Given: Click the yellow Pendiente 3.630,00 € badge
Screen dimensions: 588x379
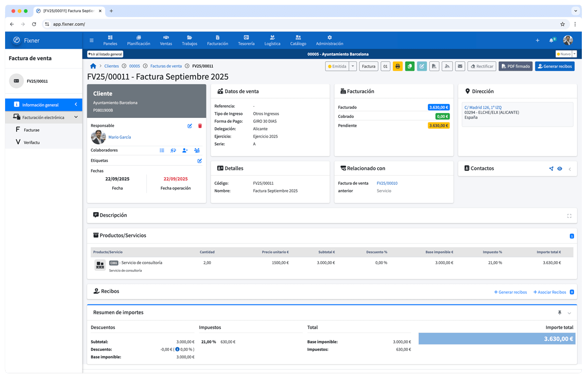Looking at the screenshot, I should 438,126.
